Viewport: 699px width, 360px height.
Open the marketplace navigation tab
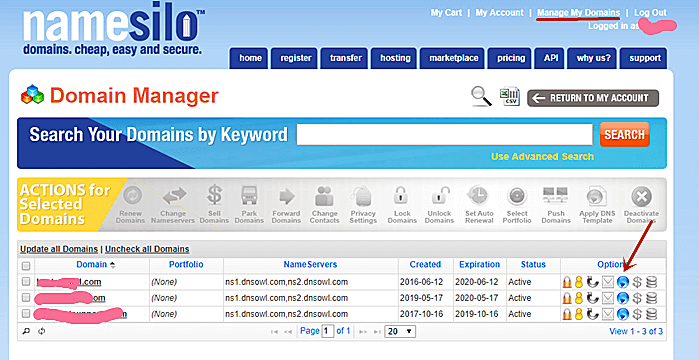tap(453, 58)
